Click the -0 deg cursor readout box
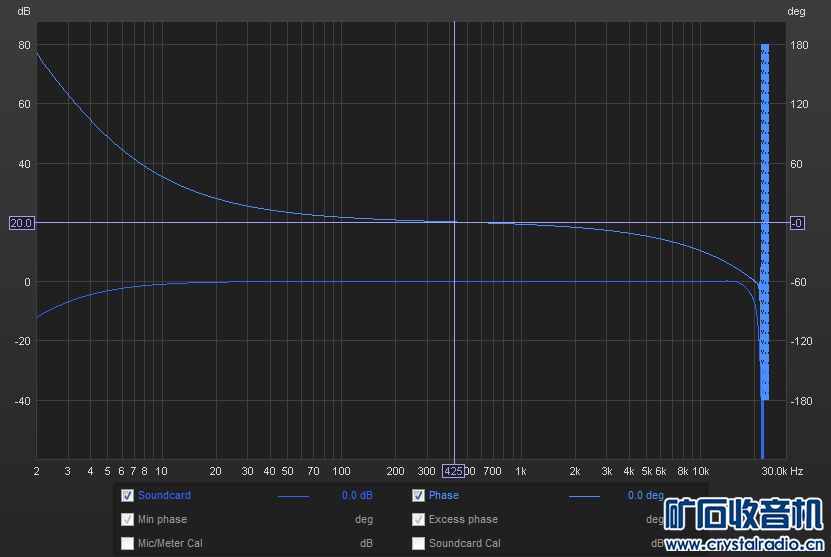The image size is (831, 557). point(797,223)
